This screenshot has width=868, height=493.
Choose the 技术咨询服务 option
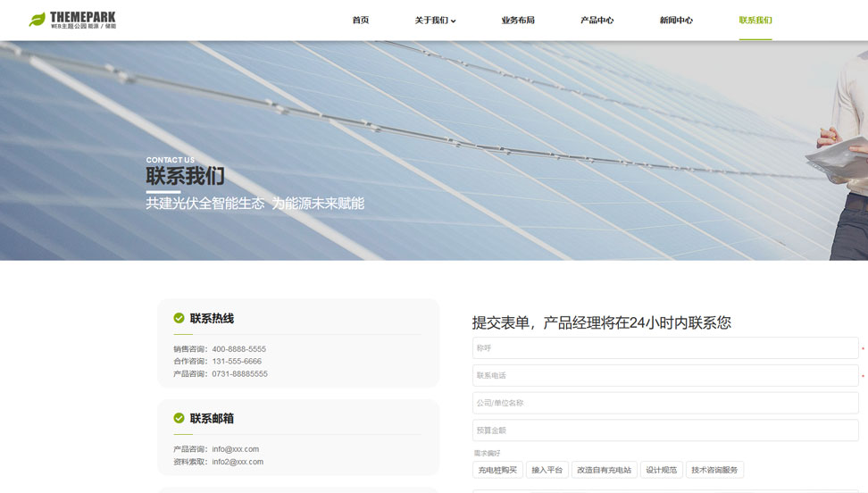pyautogui.click(x=714, y=470)
